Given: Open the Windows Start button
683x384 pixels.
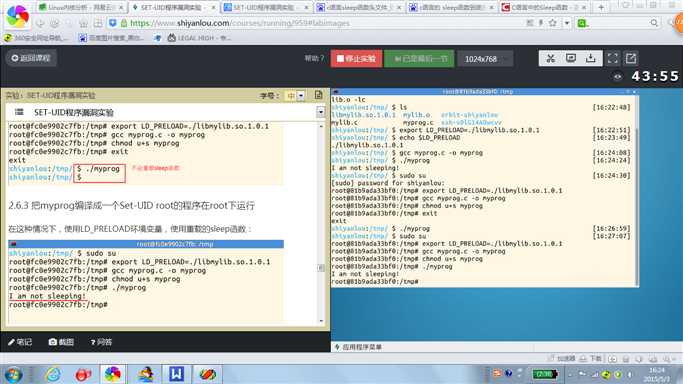Looking at the screenshot, I should click(13, 374).
